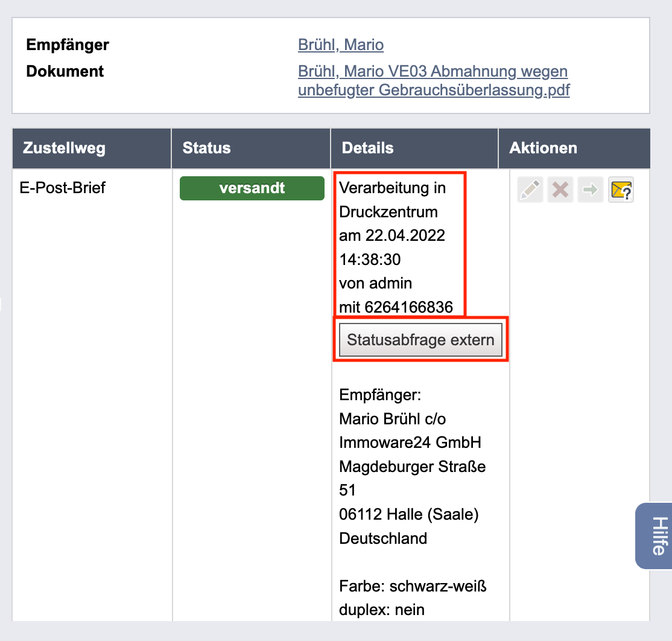672x641 pixels.
Task: Click the Farbe: schwarz-weiß line
Action: [413, 586]
